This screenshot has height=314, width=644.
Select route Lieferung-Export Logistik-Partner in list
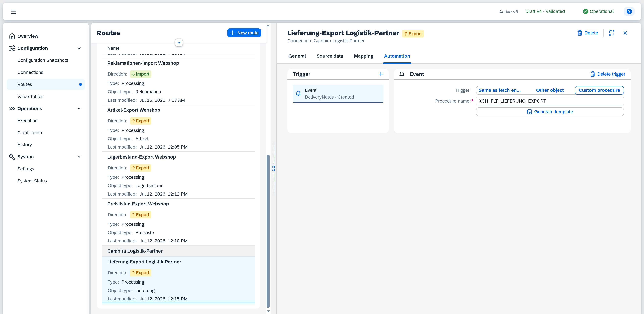click(x=178, y=280)
